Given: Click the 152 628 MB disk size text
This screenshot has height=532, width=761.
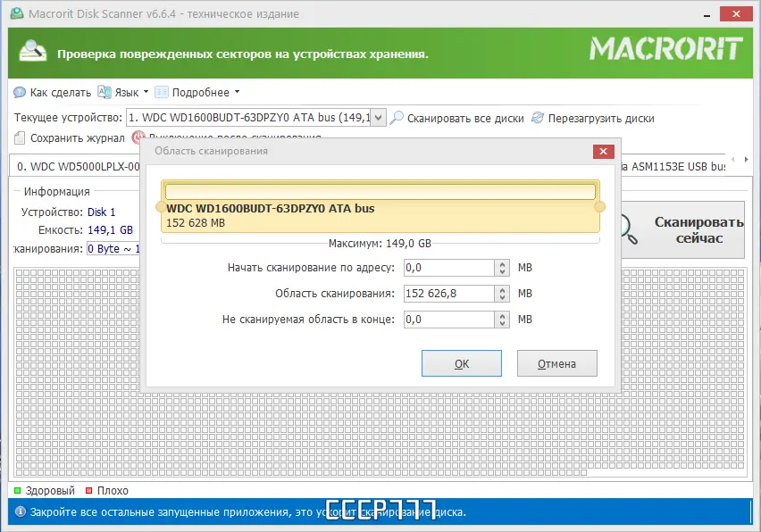Looking at the screenshot, I should 196,223.
